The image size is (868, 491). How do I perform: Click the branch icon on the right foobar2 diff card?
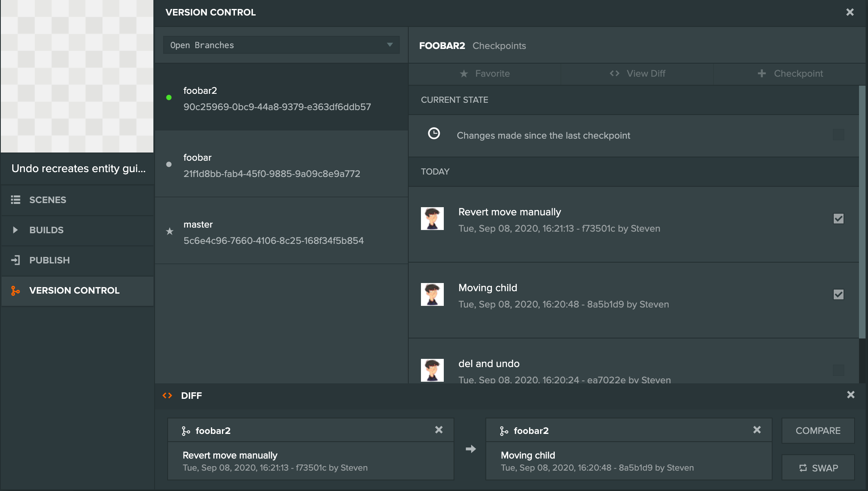505,430
